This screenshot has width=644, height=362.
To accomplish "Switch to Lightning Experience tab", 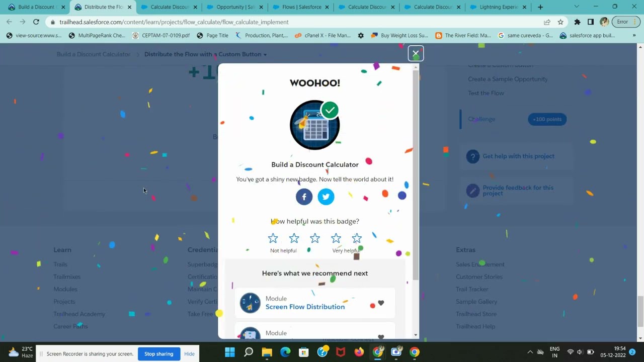I will [499, 7].
